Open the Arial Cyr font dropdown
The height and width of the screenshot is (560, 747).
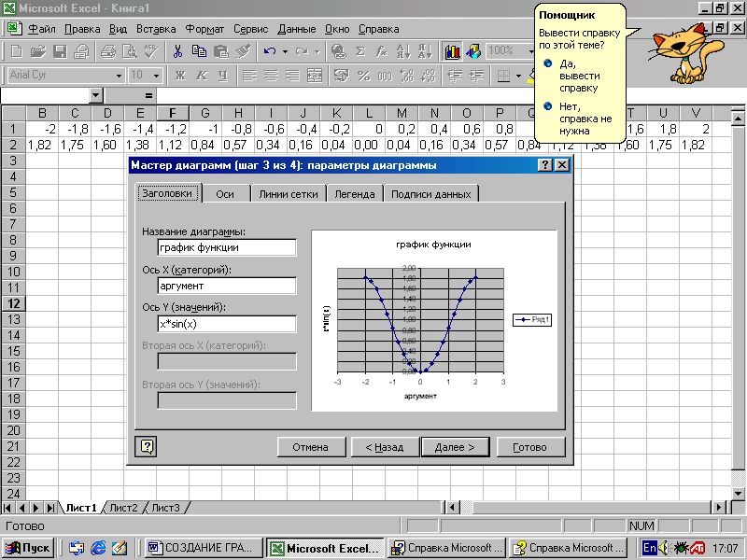click(119, 76)
